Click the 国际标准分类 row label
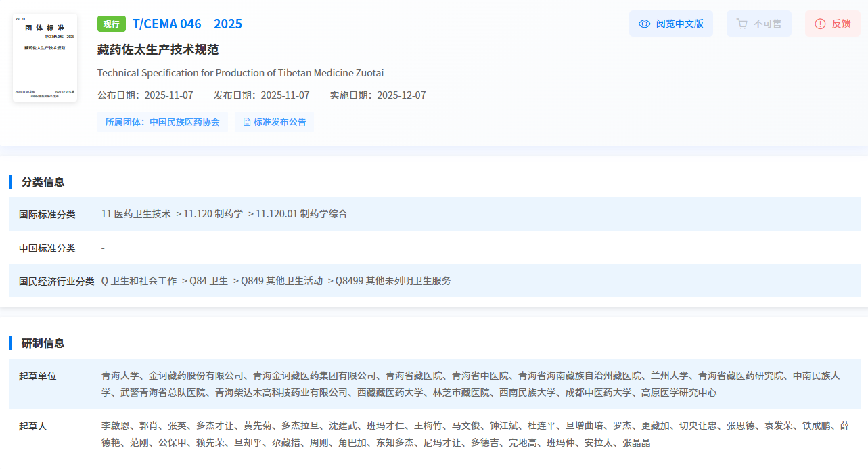Viewport: 868px width, 469px height. coord(47,214)
